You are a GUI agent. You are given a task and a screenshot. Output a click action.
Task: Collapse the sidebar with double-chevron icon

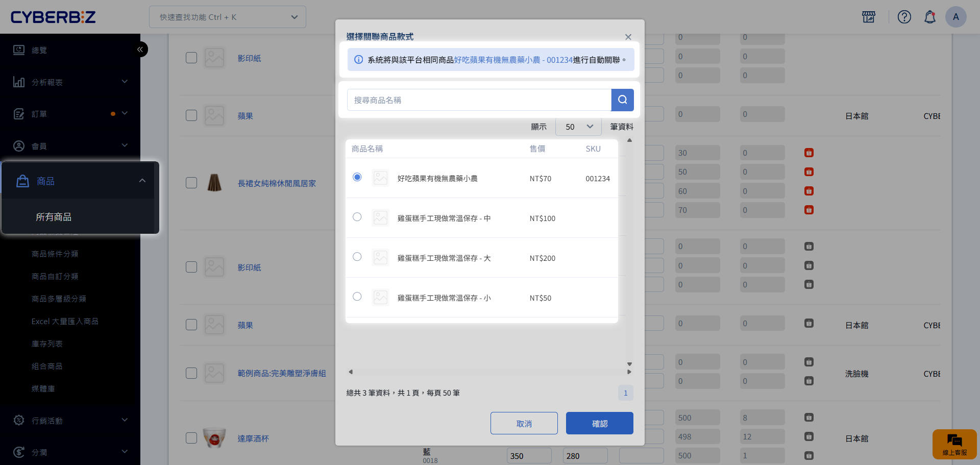click(140, 50)
